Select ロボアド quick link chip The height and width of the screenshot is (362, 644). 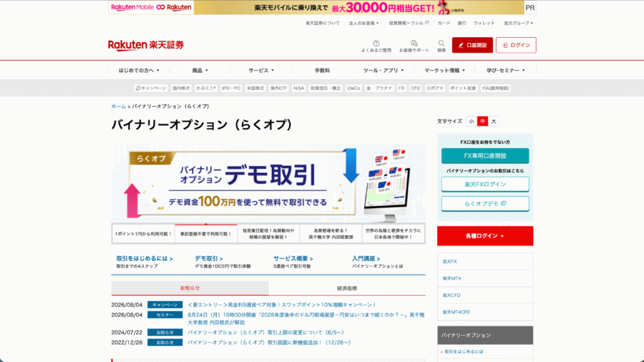(435, 88)
